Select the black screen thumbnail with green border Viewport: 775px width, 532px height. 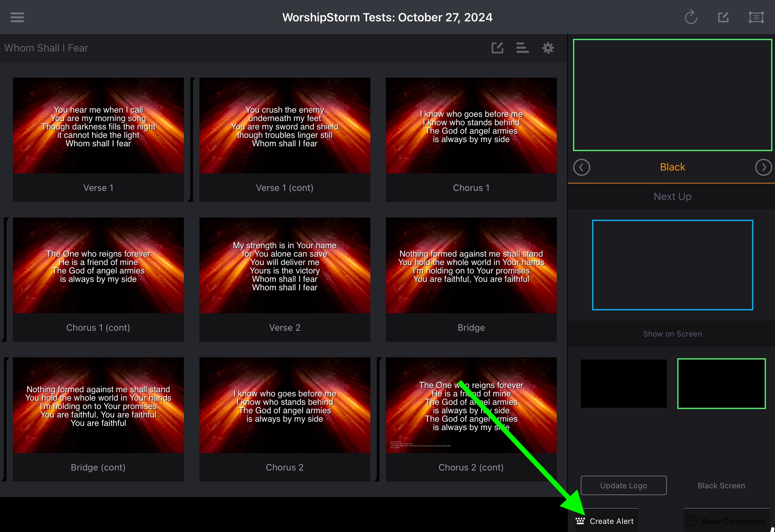721,383
